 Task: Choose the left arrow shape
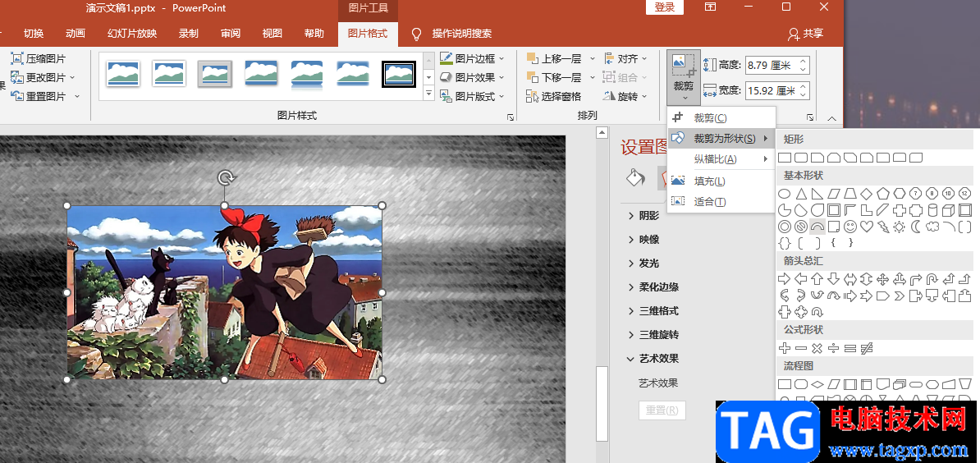click(x=800, y=278)
